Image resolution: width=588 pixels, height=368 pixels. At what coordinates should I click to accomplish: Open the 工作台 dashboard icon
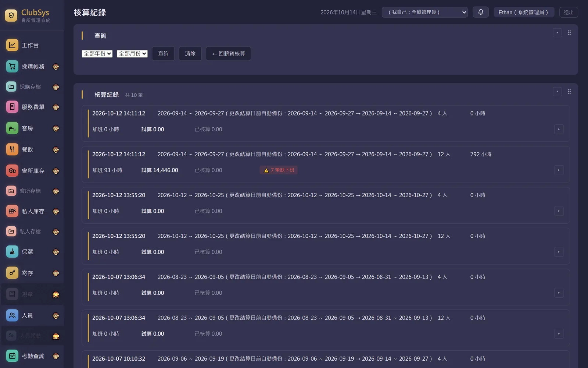pos(12,45)
